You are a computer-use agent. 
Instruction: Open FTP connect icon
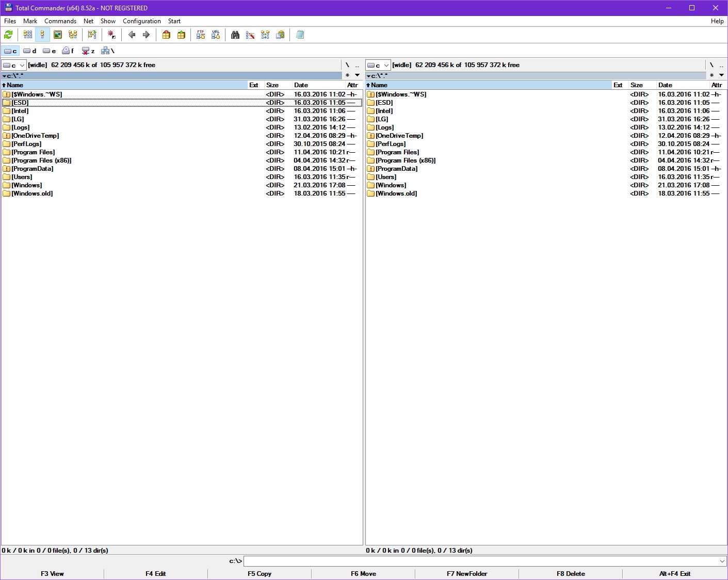201,35
